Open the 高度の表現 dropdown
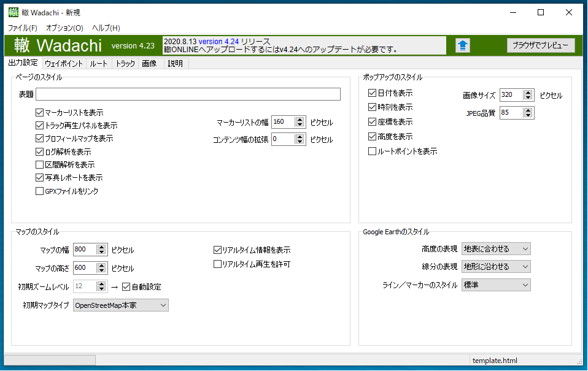The image size is (588, 371). pos(496,249)
